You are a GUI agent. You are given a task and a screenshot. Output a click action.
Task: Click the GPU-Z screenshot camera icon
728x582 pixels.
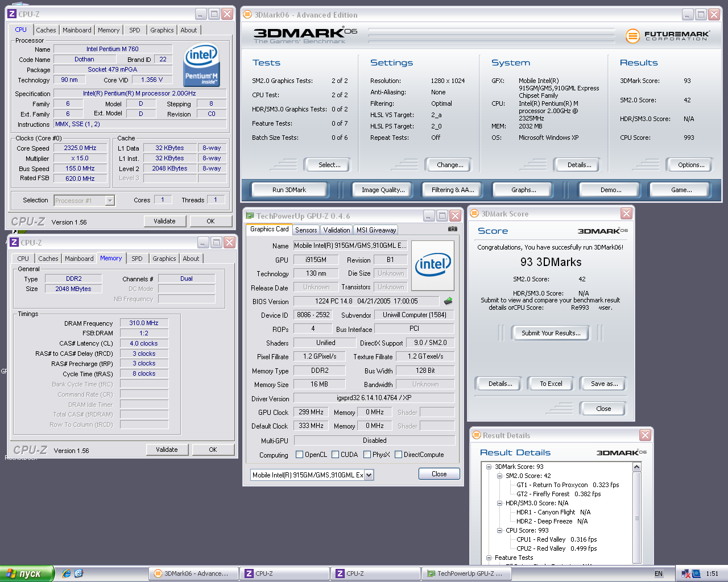coord(453,229)
